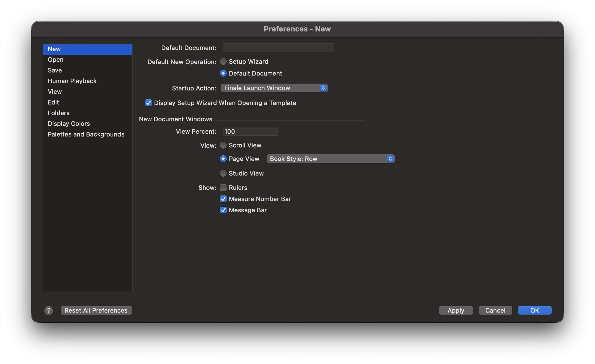Choose Studio View radio button
595x364 pixels.
pyautogui.click(x=223, y=173)
